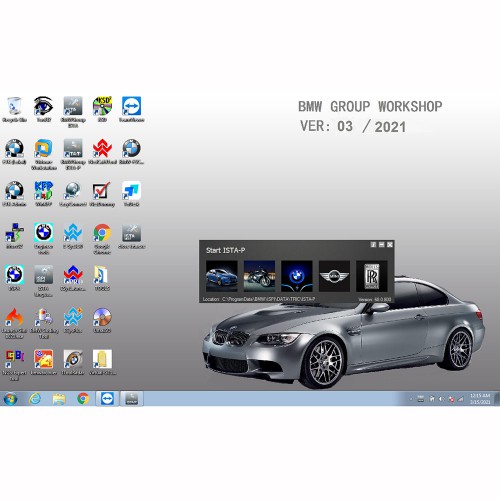The width and height of the screenshot is (500, 500).
Task: Choose the BMW logo tile in ISTA-P launcher
Action: tap(297, 276)
